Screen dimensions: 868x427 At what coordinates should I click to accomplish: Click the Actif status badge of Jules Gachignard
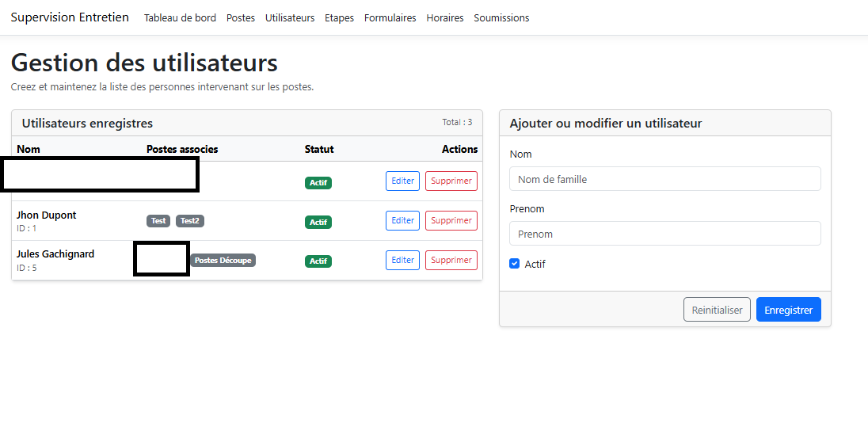[x=318, y=261]
